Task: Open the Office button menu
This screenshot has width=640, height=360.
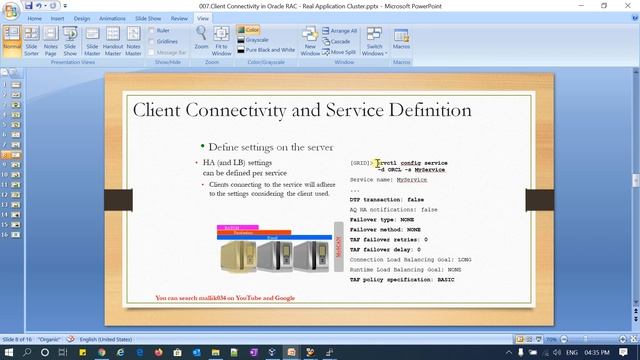Action: (x=11, y=11)
